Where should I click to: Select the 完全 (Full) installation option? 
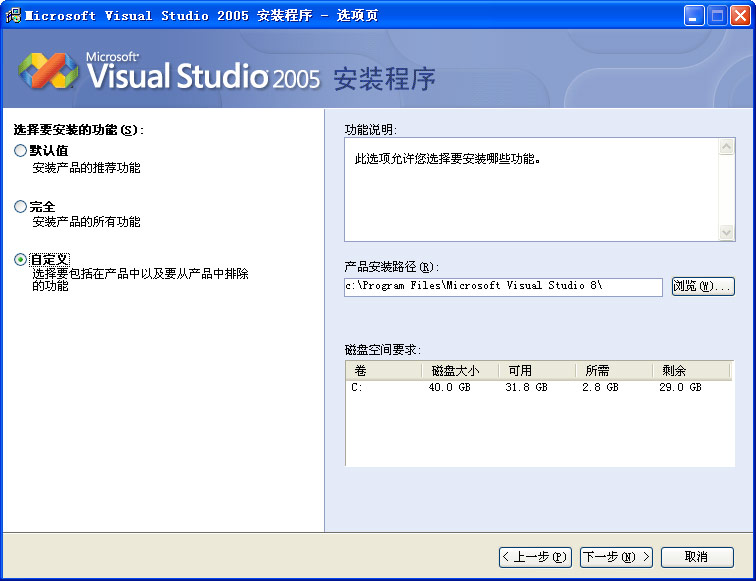coord(20,207)
